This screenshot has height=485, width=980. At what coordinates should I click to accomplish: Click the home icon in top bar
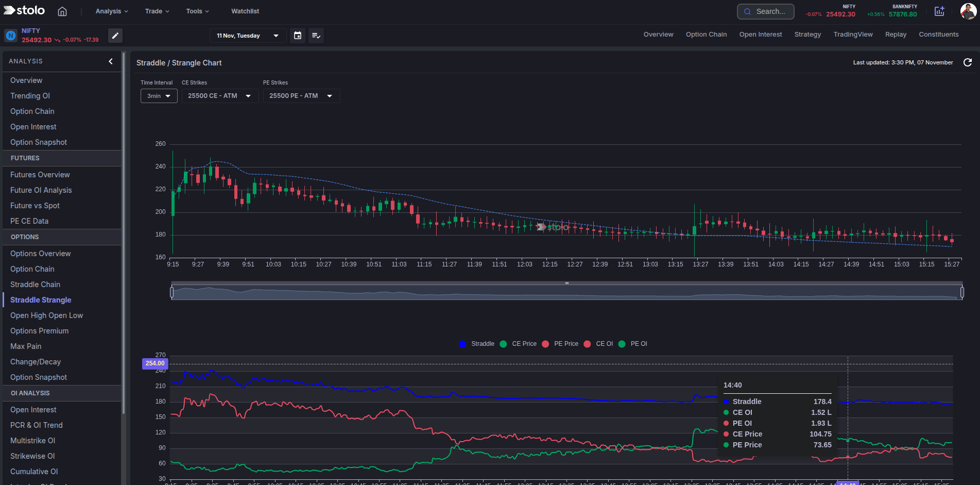62,11
